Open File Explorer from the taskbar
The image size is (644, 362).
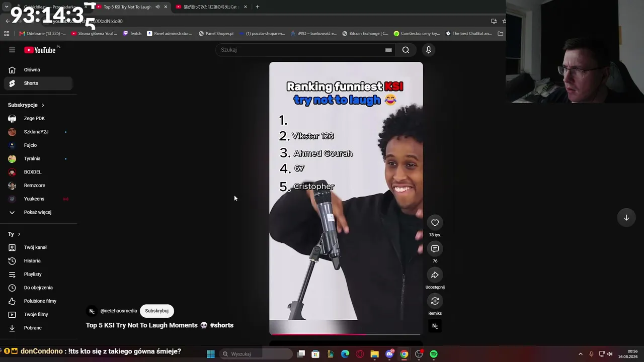tap(374, 354)
